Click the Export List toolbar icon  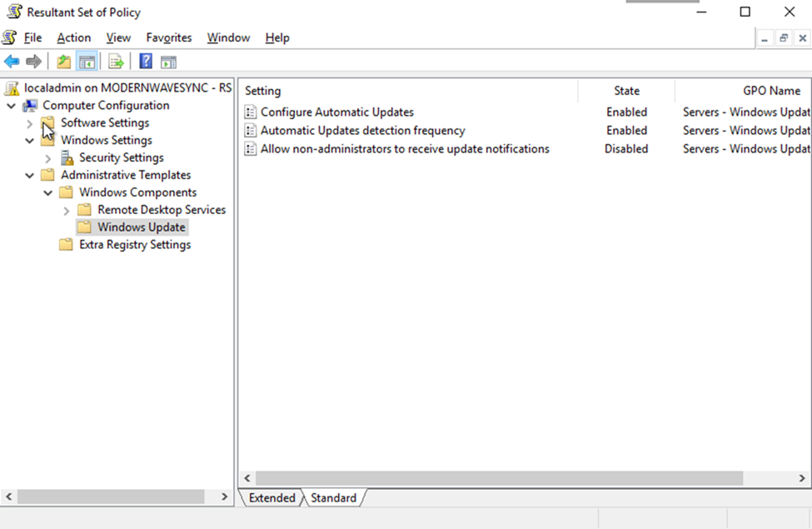(116, 62)
